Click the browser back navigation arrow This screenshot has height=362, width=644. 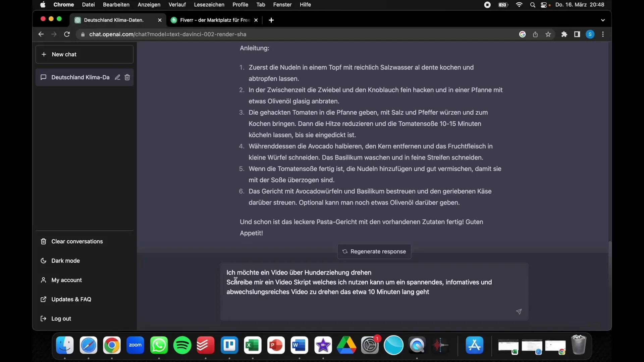click(41, 34)
